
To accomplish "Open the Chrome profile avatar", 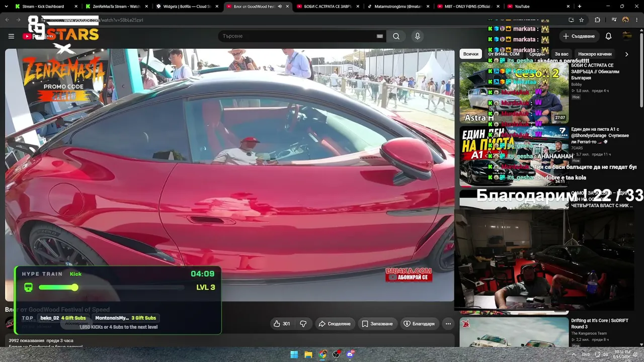I will click(x=625, y=20).
